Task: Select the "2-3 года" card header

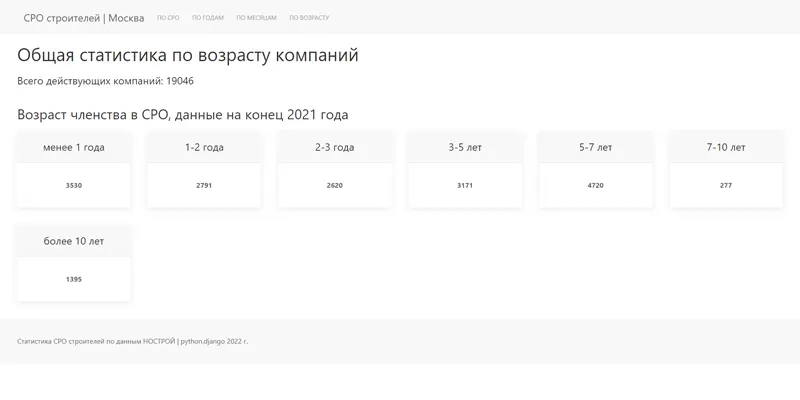Action: 334,147
